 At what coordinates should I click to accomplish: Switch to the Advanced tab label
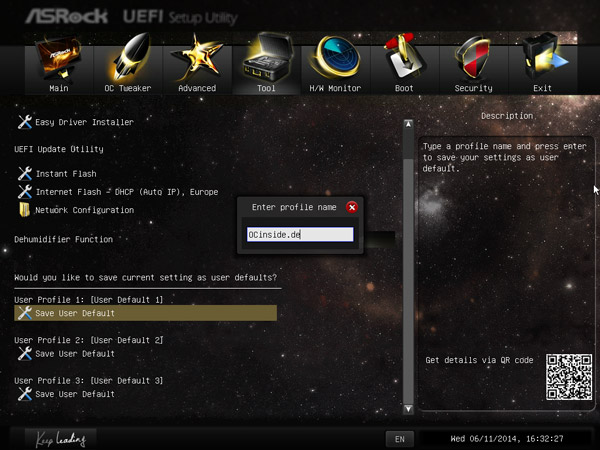[x=197, y=88]
